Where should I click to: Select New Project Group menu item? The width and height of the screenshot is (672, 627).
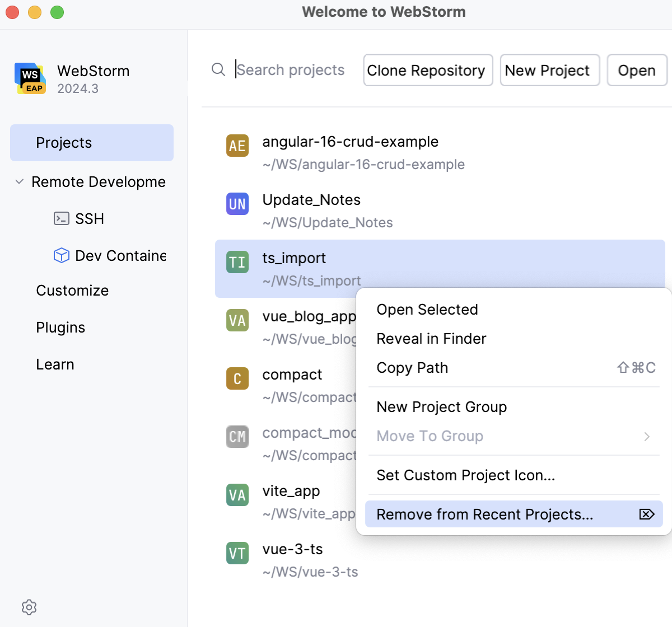[442, 407]
